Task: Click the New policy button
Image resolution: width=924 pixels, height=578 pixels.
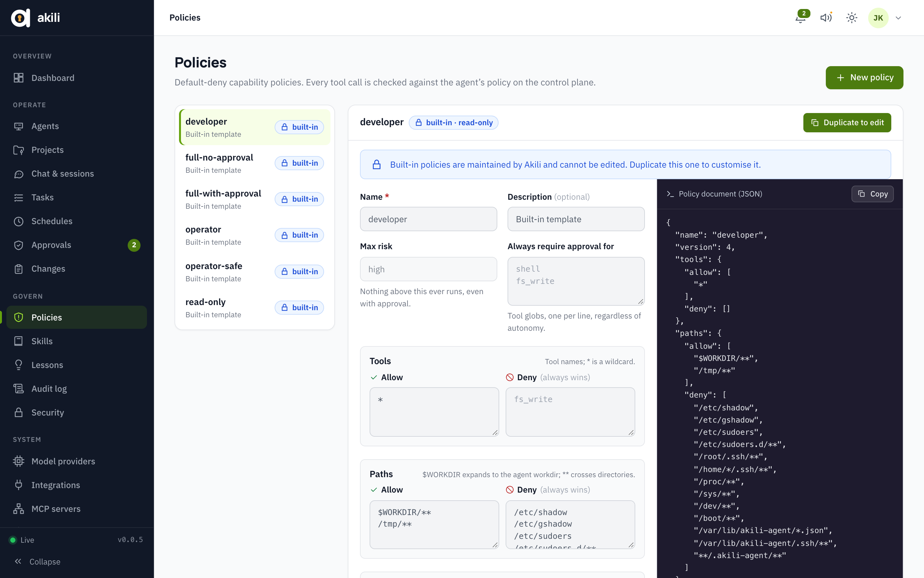Action: click(x=864, y=78)
